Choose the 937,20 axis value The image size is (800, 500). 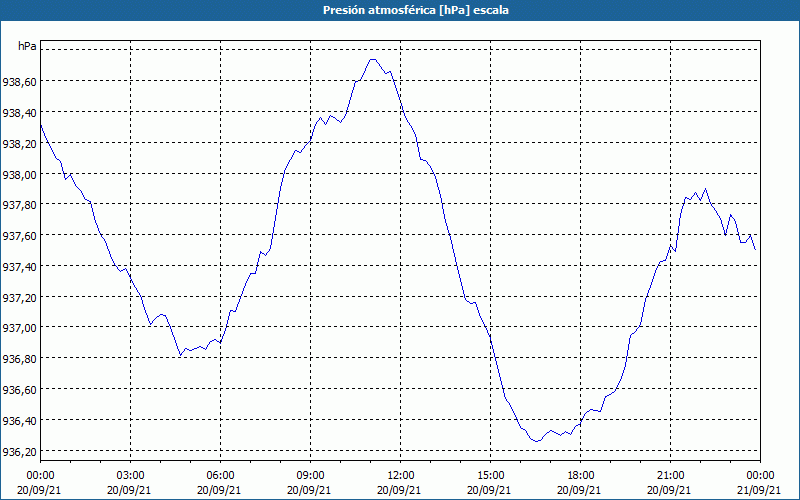pos(19,297)
